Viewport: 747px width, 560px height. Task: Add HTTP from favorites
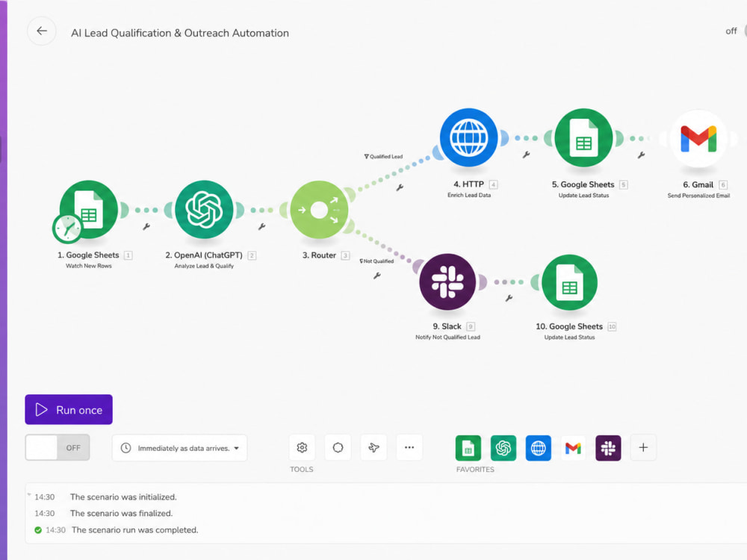539,448
